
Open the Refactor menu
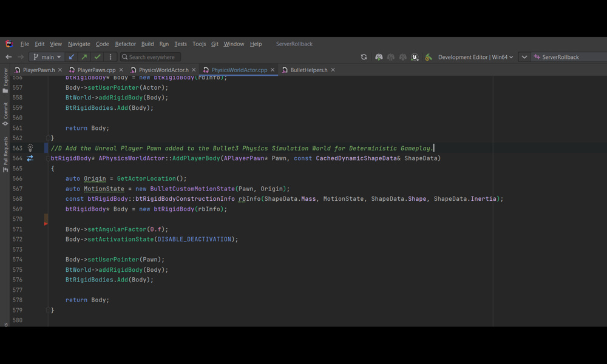point(125,44)
